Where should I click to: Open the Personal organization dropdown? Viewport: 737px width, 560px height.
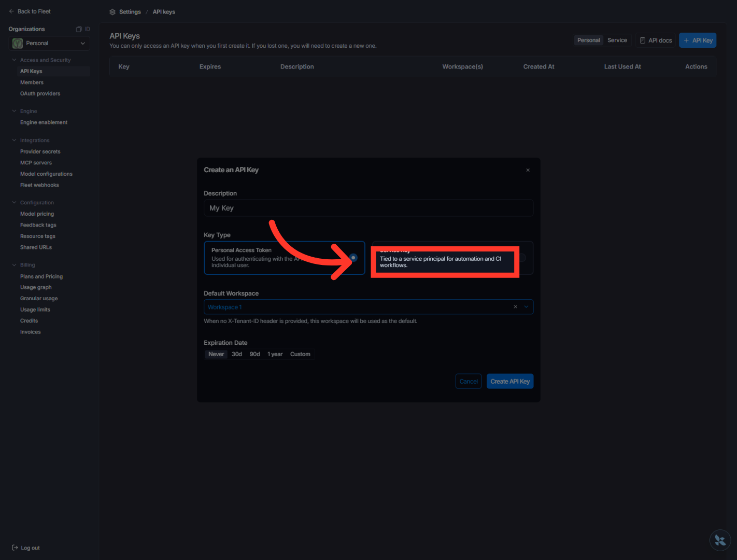[x=49, y=44]
